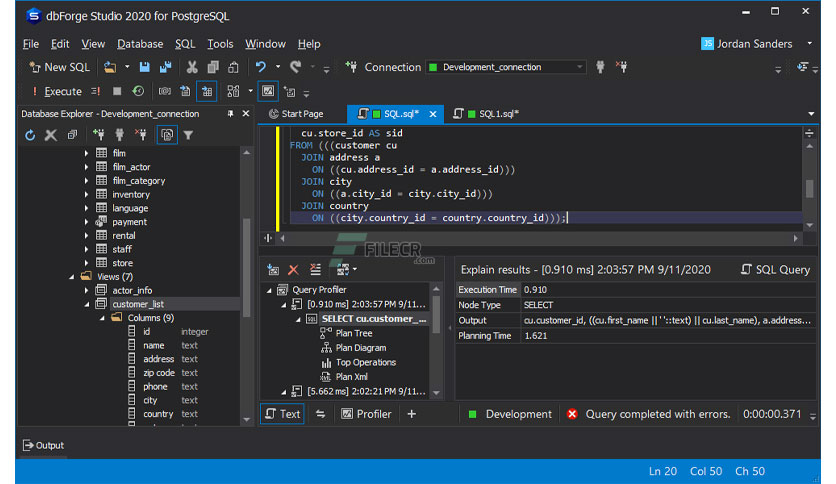Click the Save floppy disk icon

144,67
